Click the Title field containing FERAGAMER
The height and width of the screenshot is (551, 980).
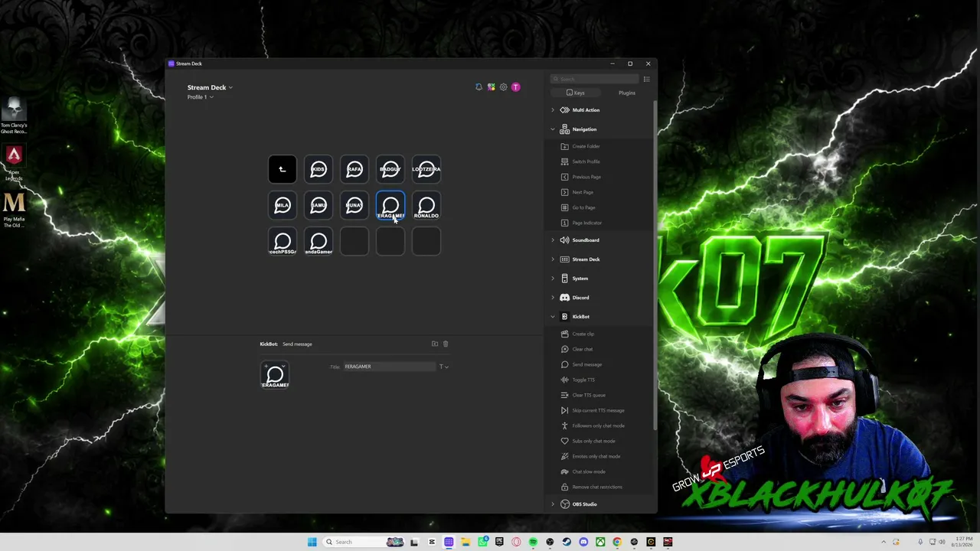pos(390,367)
